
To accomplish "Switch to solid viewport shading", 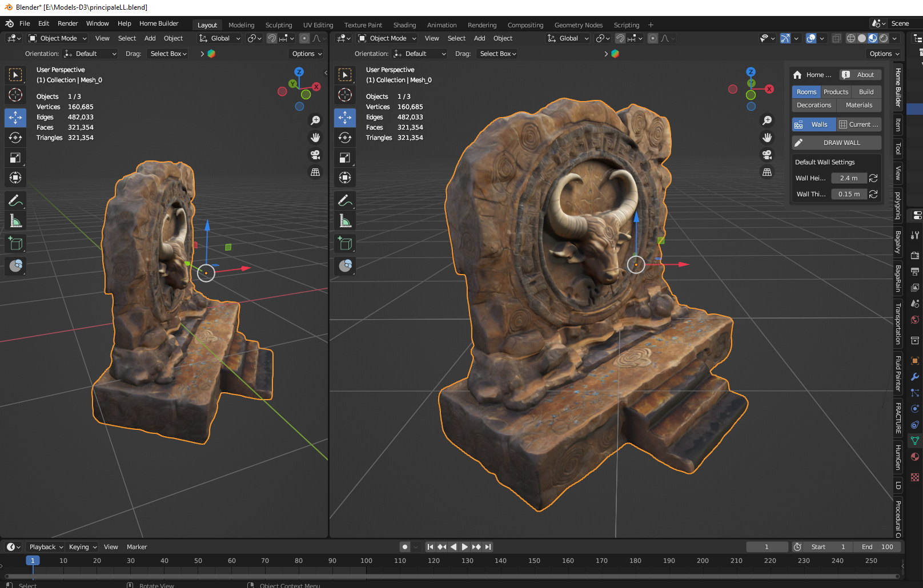I will click(862, 38).
